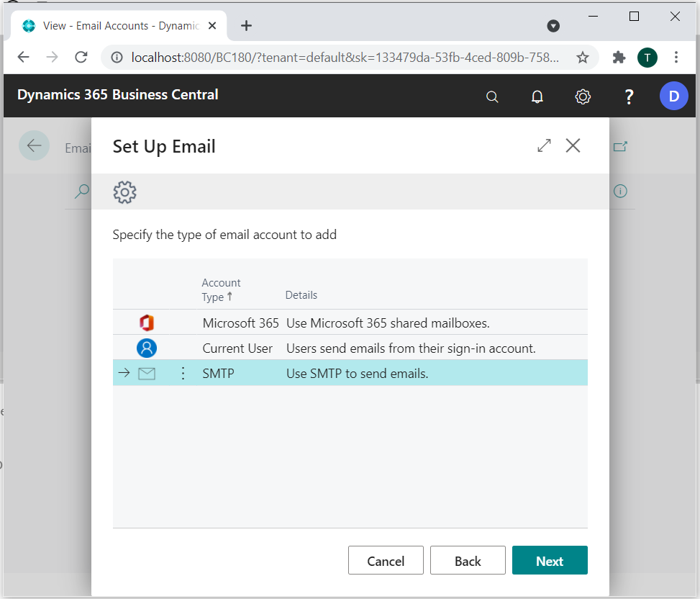Open the user account avatar D
Viewport: 700px width, 599px height.
click(673, 96)
